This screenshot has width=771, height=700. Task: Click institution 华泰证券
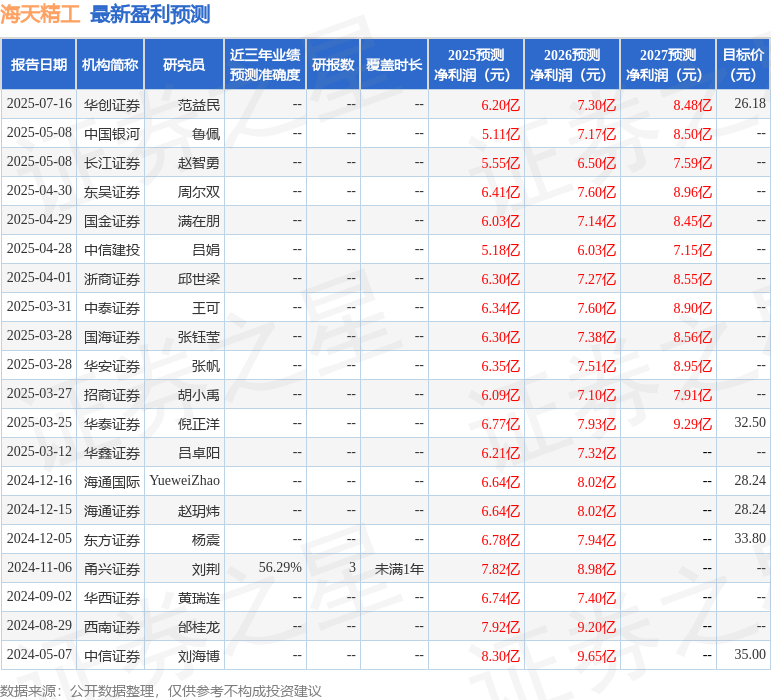pyautogui.click(x=112, y=424)
